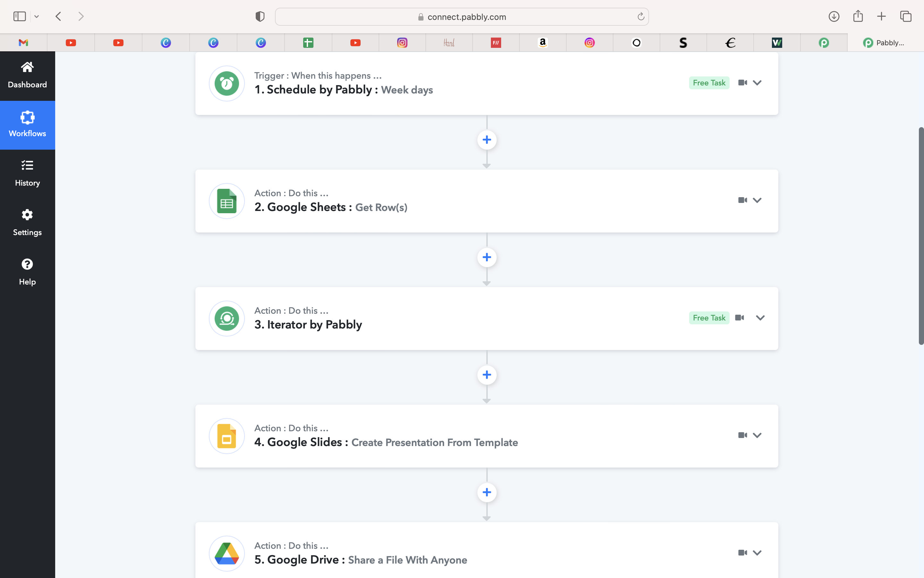Click the Iterator by Pabbly step icon

[227, 319]
